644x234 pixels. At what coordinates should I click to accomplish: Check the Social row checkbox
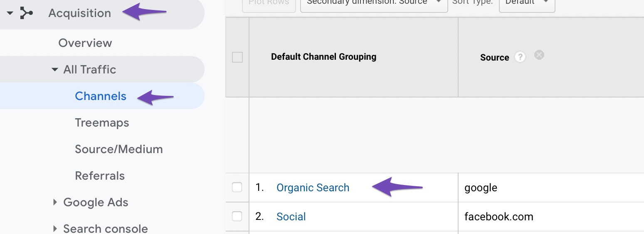237,217
